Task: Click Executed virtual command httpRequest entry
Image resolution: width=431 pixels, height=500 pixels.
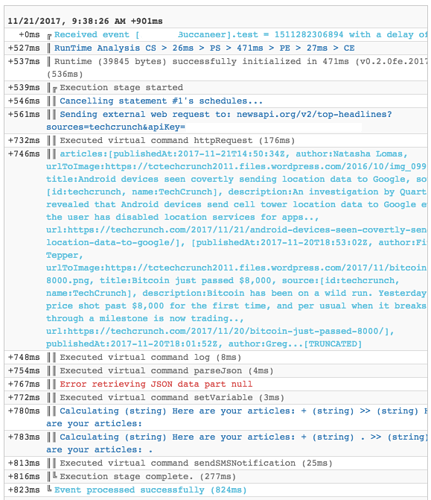Action: (x=177, y=140)
